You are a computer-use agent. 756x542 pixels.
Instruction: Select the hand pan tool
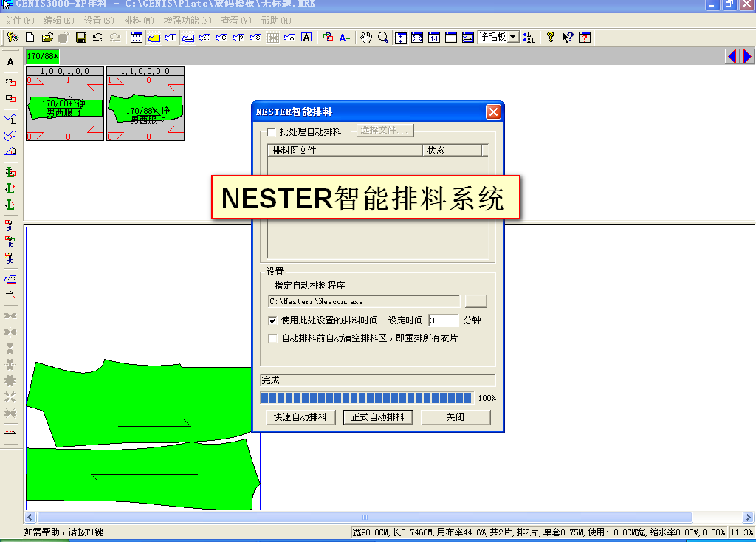(x=366, y=37)
